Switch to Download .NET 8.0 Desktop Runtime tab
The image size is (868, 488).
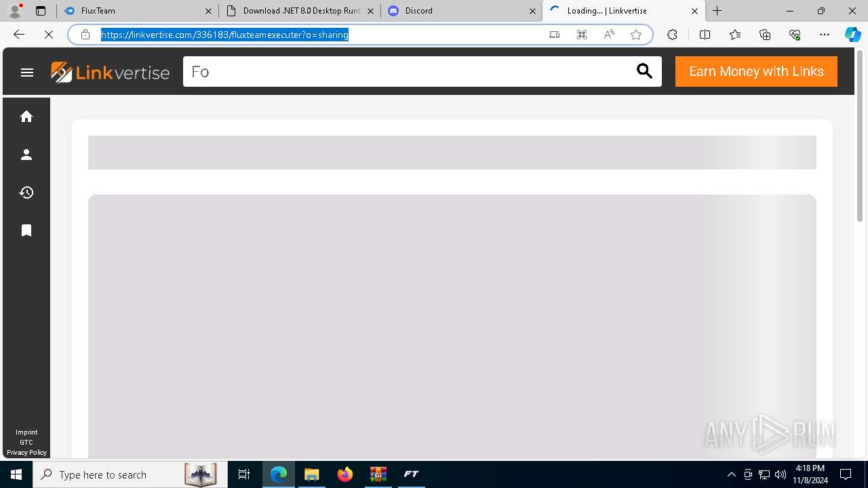(x=300, y=11)
